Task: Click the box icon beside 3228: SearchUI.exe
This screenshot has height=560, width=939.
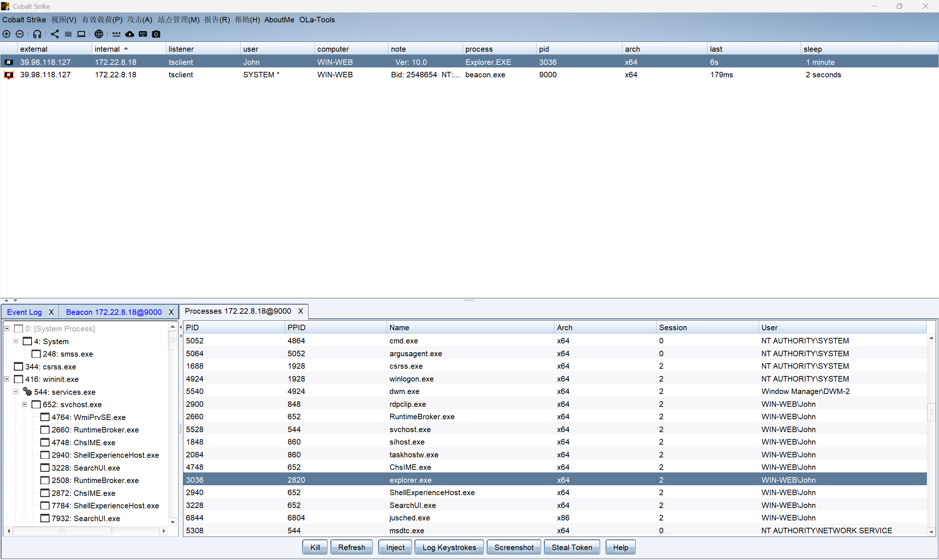Action: tap(45, 468)
